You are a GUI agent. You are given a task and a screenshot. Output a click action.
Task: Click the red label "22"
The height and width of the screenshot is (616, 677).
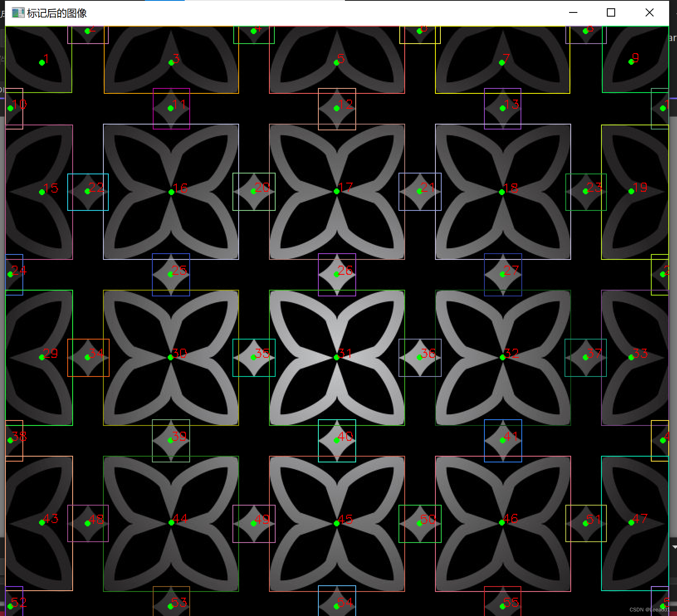tap(96, 187)
